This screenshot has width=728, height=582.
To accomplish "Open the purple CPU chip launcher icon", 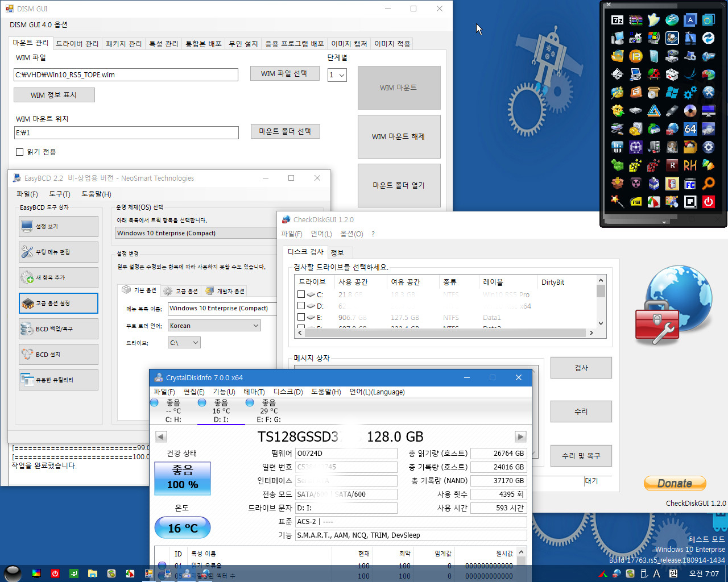I will pyautogui.click(x=635, y=147).
